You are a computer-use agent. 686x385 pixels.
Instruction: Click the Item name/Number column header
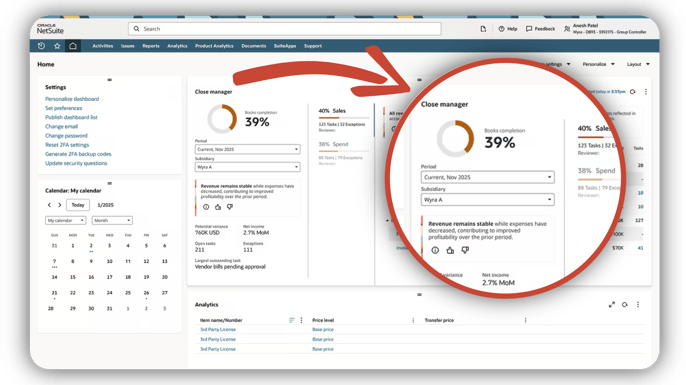[x=221, y=320]
